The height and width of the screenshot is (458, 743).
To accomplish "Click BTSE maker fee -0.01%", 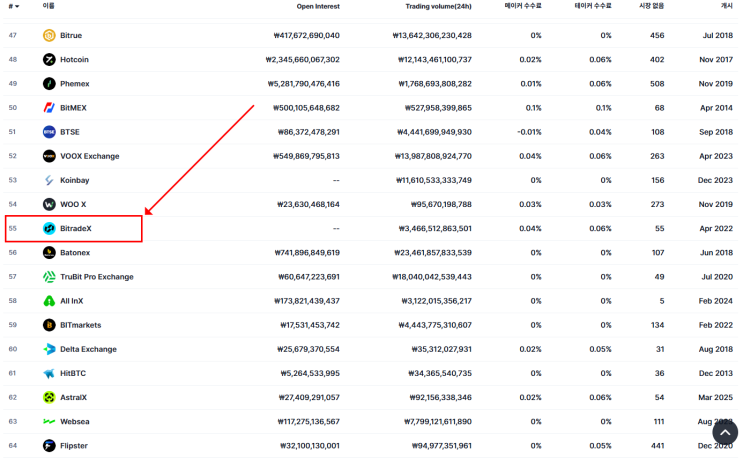I will tap(529, 132).
